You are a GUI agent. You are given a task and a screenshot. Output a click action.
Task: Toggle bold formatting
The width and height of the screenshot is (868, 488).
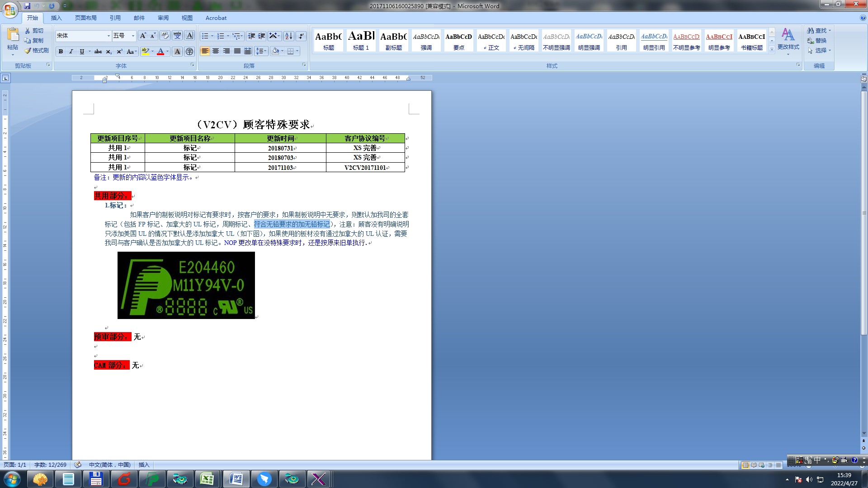click(61, 52)
